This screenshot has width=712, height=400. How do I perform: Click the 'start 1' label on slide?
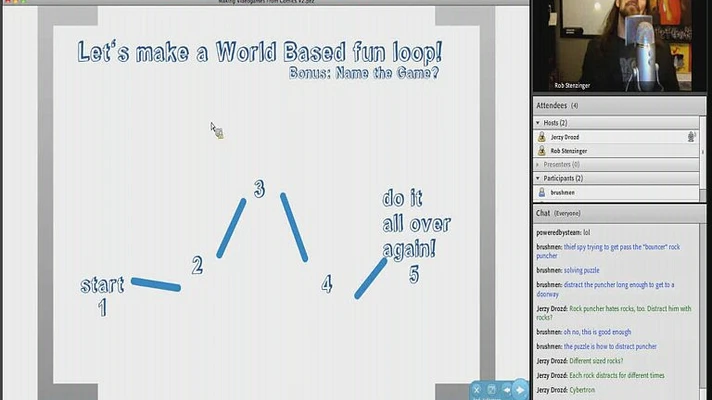point(102,296)
